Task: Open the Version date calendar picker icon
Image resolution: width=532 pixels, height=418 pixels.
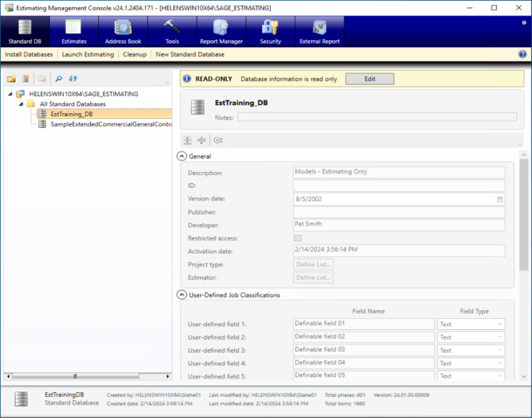Action: coord(500,199)
